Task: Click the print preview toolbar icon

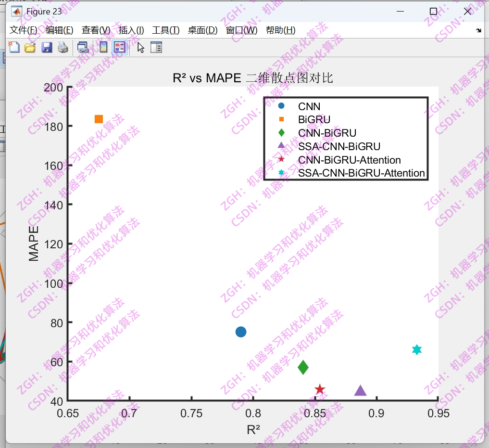Action: [83, 48]
